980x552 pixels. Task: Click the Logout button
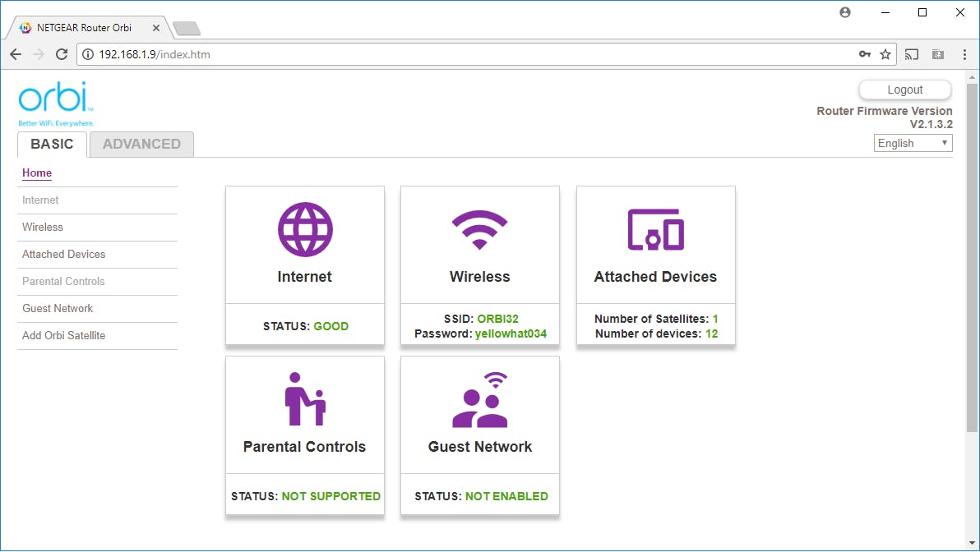pyautogui.click(x=905, y=90)
